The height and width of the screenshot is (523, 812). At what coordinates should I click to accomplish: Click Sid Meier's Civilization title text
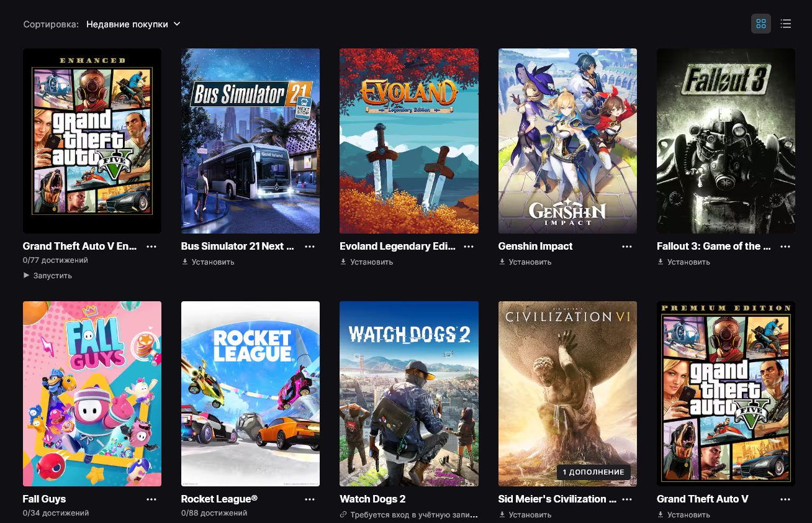557,499
